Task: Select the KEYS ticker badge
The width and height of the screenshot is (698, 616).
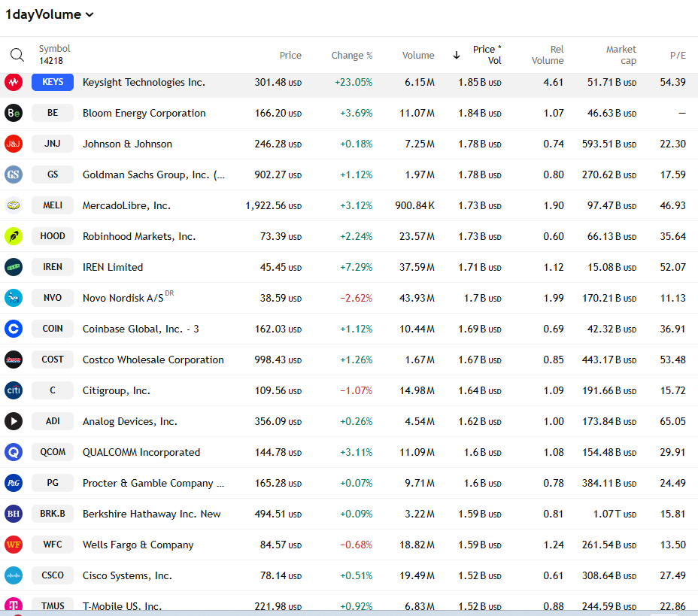Action: click(x=53, y=82)
